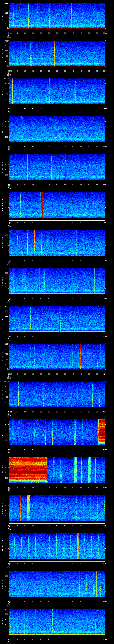The width and height of the screenshot is (114, 644).
Task: Click the 3:31:00 start time label
Action: click(x=9, y=33)
